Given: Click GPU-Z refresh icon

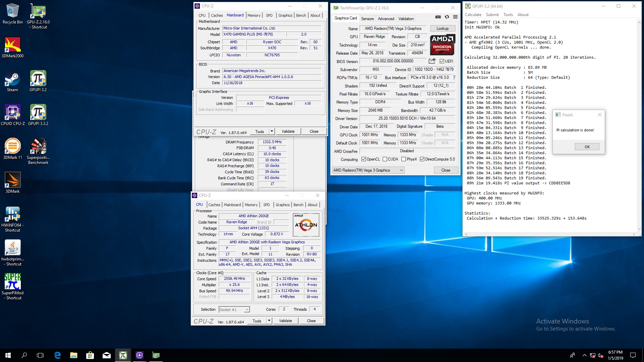Looking at the screenshot, I should tap(447, 17).
